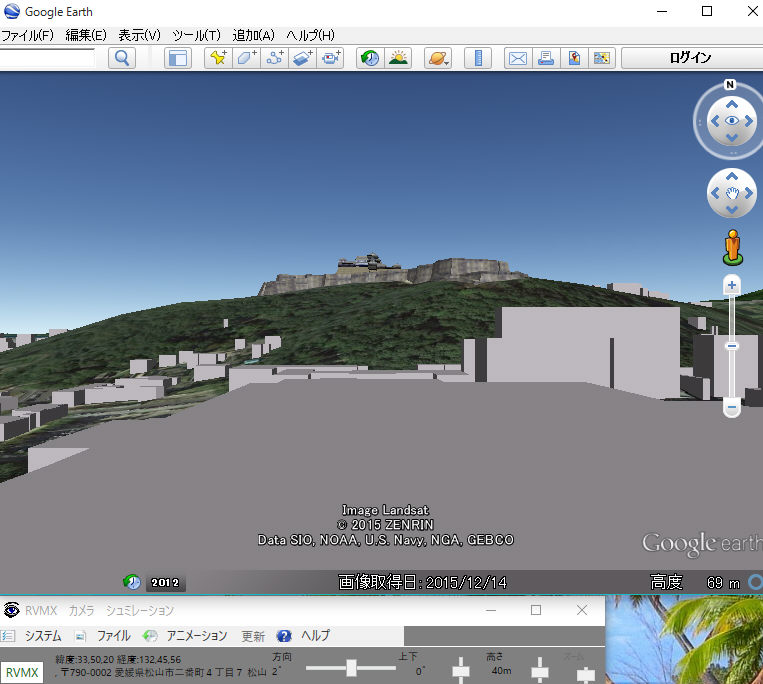Add a path from the toolbar
The width and height of the screenshot is (763, 684).
(274, 58)
